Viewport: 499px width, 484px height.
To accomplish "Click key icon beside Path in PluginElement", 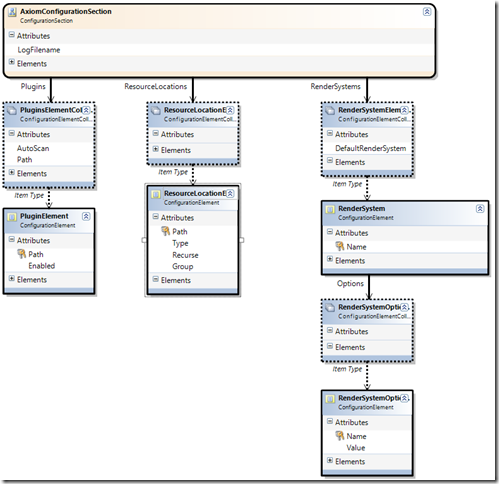I will click(x=22, y=254).
